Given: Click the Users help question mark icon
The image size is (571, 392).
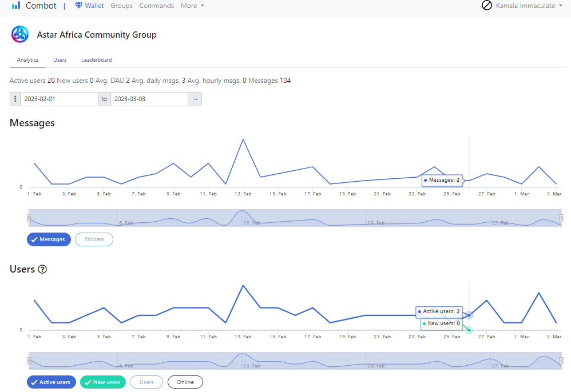Looking at the screenshot, I should pos(42,269).
